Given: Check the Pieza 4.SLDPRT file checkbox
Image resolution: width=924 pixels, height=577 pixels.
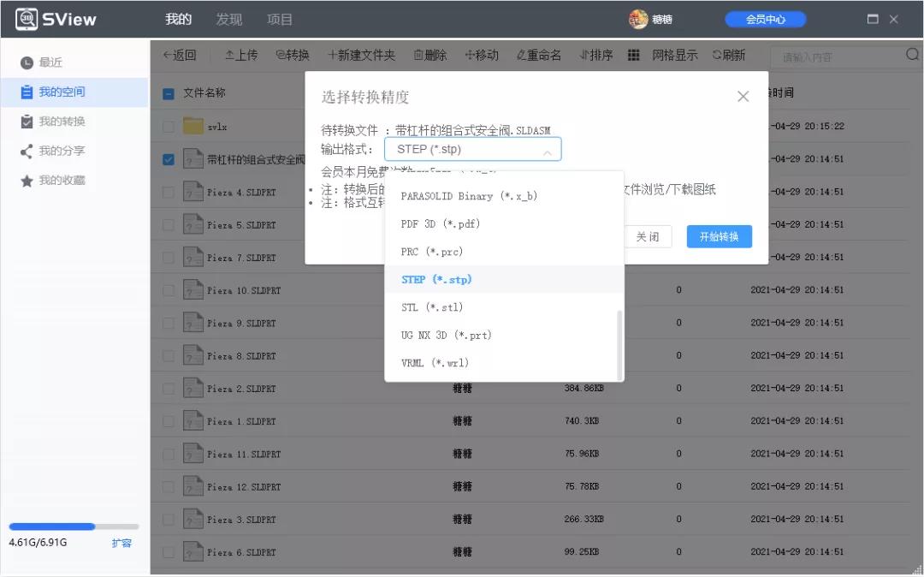Looking at the screenshot, I should pos(168,191).
